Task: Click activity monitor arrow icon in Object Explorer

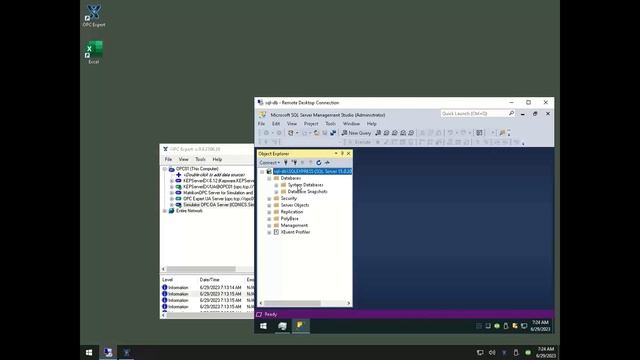Action: pos(327,162)
